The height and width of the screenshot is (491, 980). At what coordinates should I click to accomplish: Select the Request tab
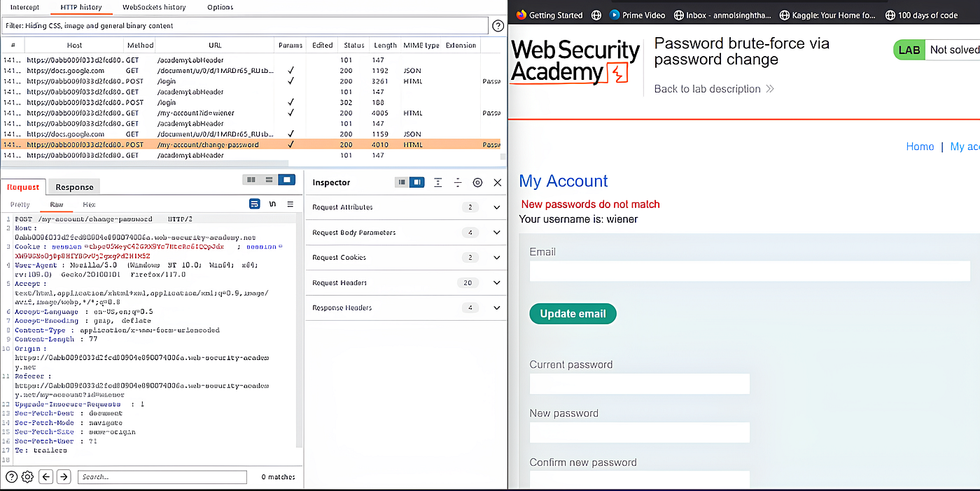[x=23, y=187]
